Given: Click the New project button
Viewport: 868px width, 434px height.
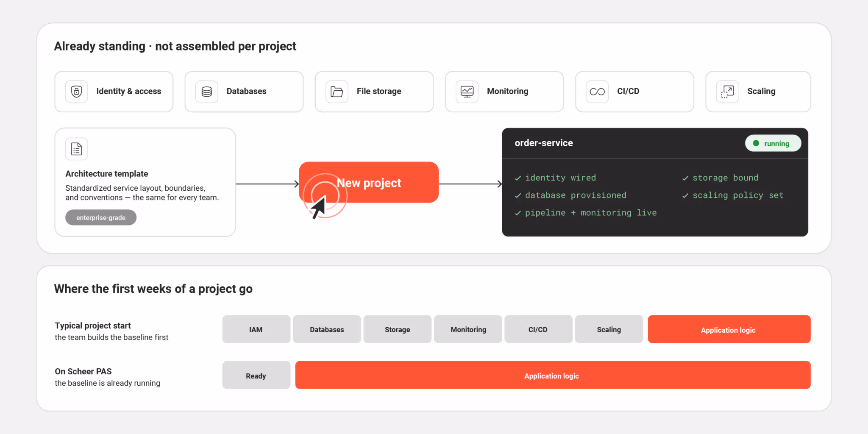Looking at the screenshot, I should pyautogui.click(x=369, y=182).
